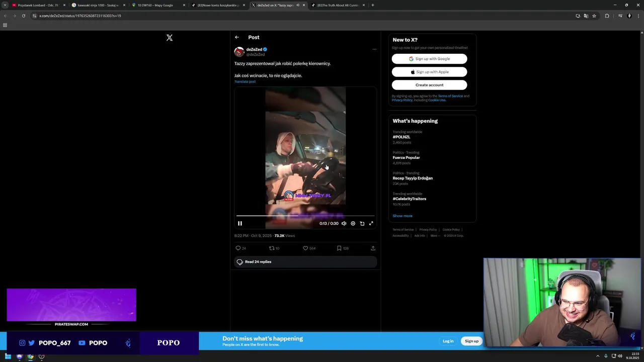Open deZeZed's profile avatar
The width and height of the screenshot is (644, 362).
coord(239,52)
